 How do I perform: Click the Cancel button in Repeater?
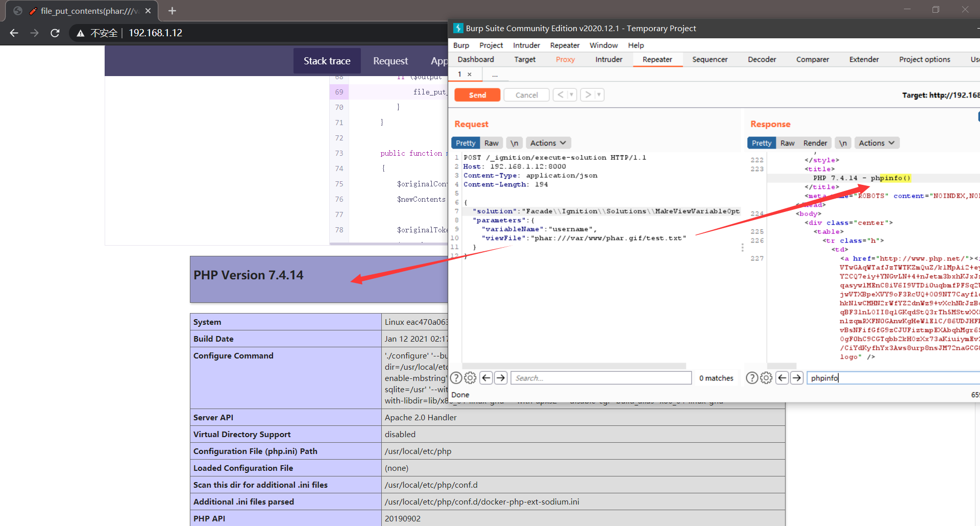tap(526, 95)
